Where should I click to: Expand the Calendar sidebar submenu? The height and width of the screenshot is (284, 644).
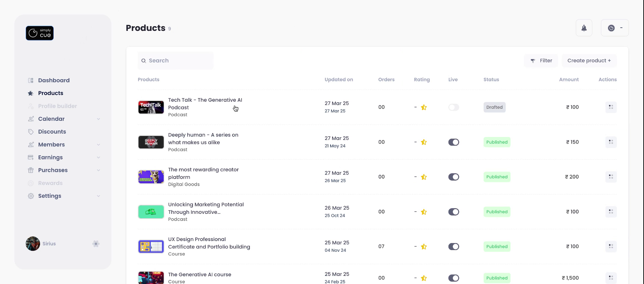pos(98,119)
